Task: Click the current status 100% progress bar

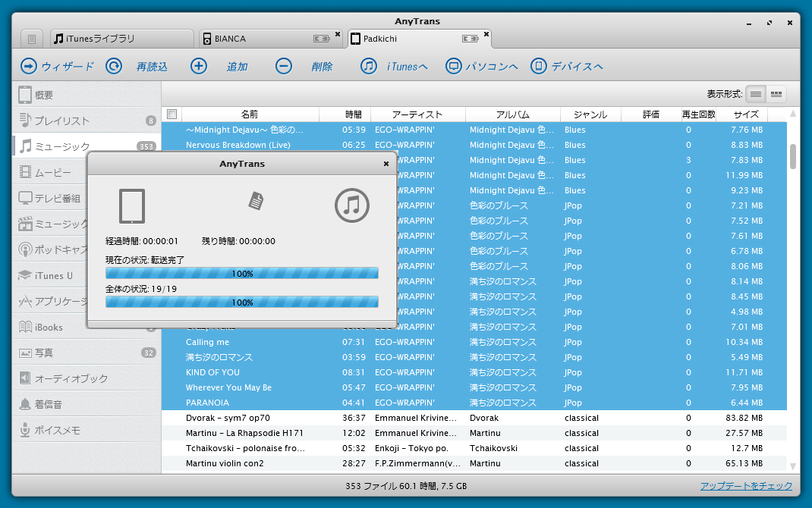Action: click(x=242, y=273)
